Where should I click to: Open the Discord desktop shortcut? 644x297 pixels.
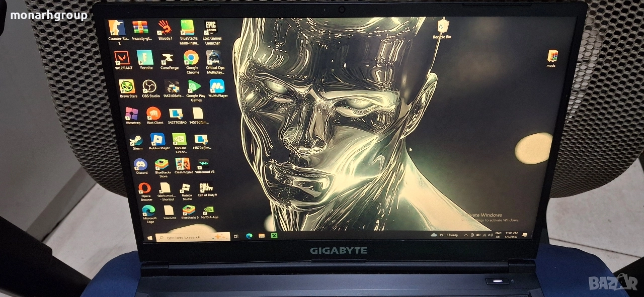(x=140, y=164)
